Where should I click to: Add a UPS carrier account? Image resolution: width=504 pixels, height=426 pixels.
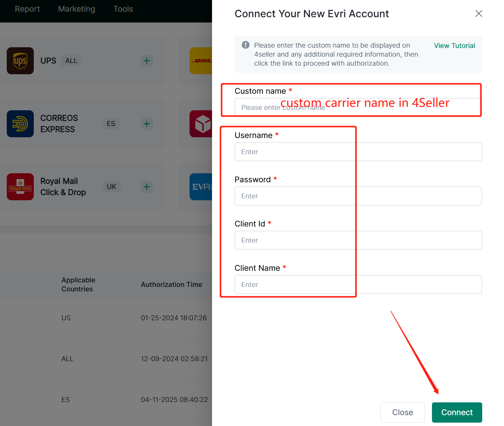point(147,61)
